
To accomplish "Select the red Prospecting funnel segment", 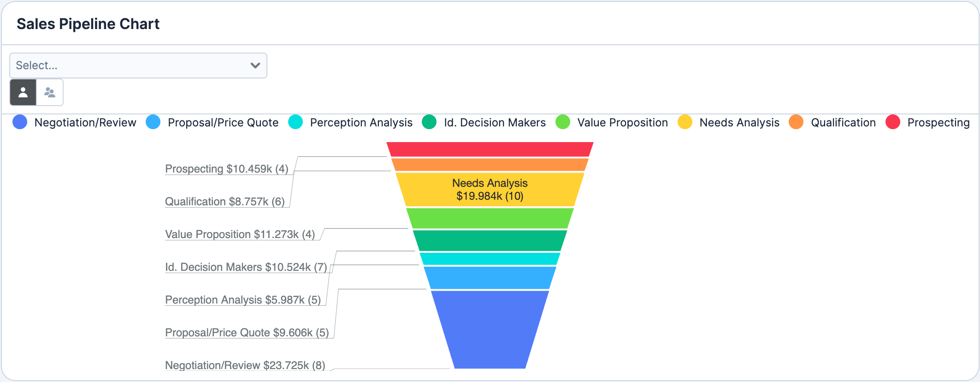I will [490, 149].
